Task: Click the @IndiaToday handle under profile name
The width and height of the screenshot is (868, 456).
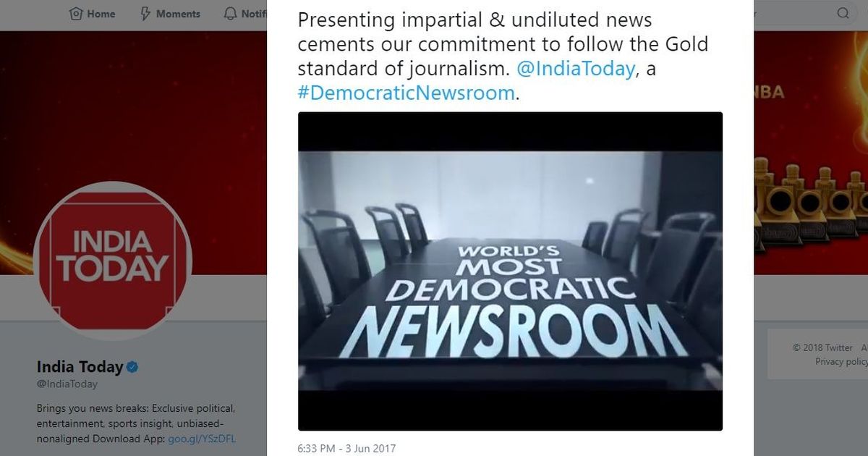Action: click(67, 384)
